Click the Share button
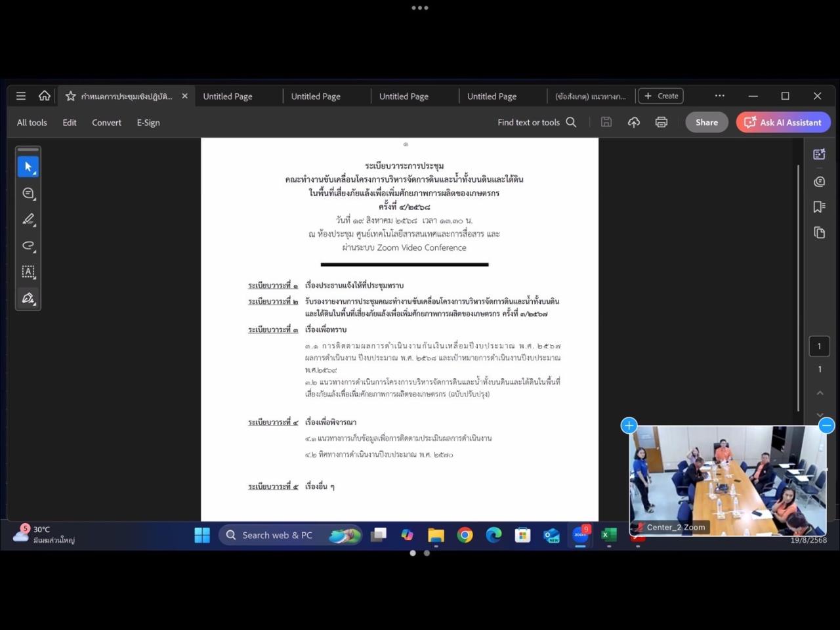This screenshot has width=840, height=630. [x=706, y=122]
